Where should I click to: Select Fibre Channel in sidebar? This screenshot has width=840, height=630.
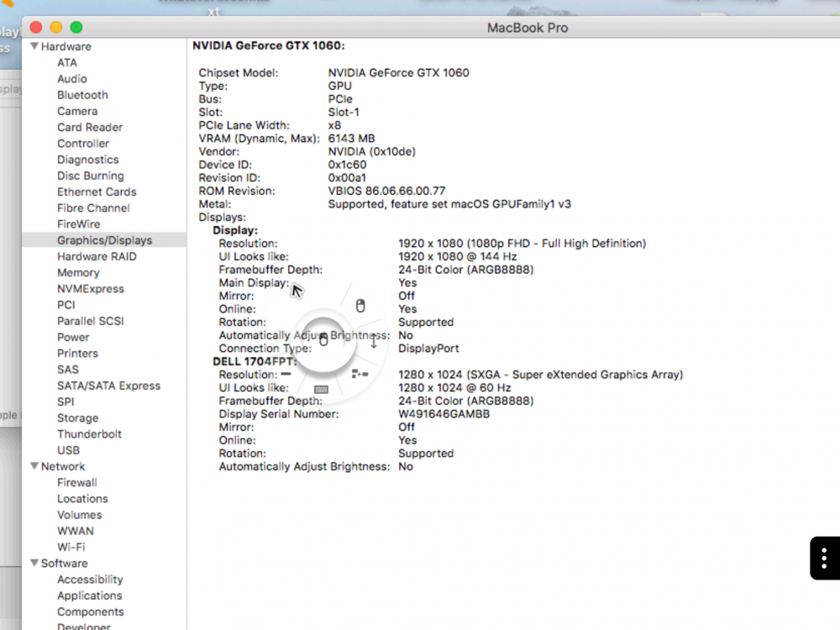coord(93,207)
